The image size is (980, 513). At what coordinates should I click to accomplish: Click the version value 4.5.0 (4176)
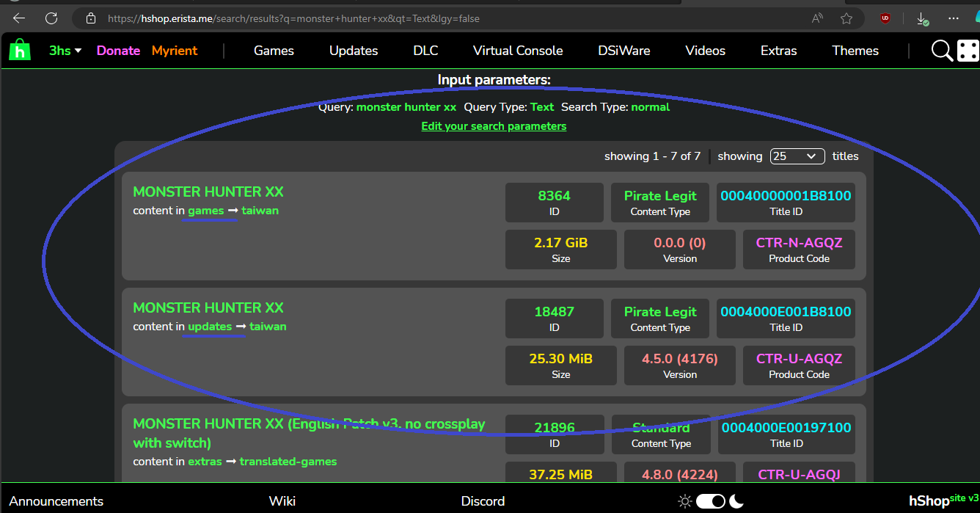pos(679,359)
